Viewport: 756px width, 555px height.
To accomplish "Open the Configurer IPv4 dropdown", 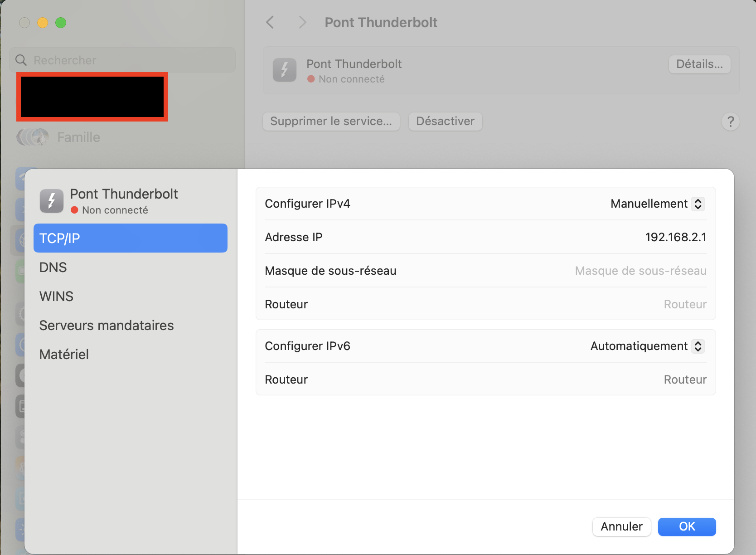I will 657,204.
